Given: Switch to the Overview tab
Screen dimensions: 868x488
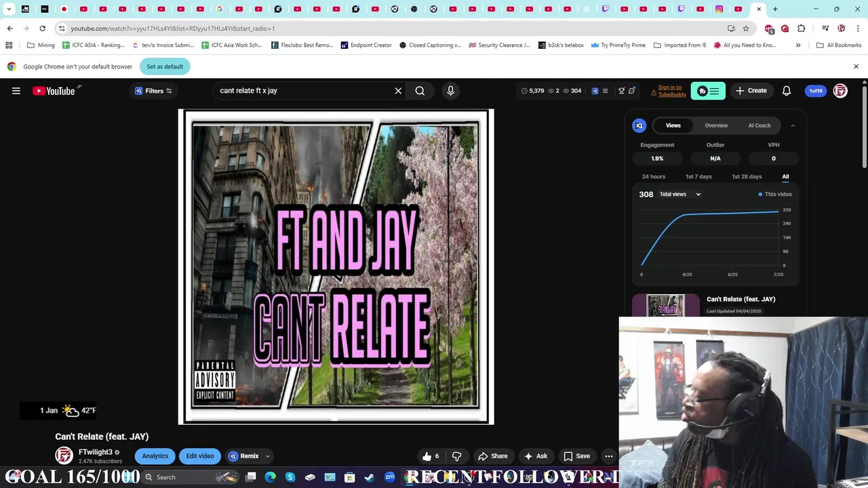Looking at the screenshot, I should [716, 125].
